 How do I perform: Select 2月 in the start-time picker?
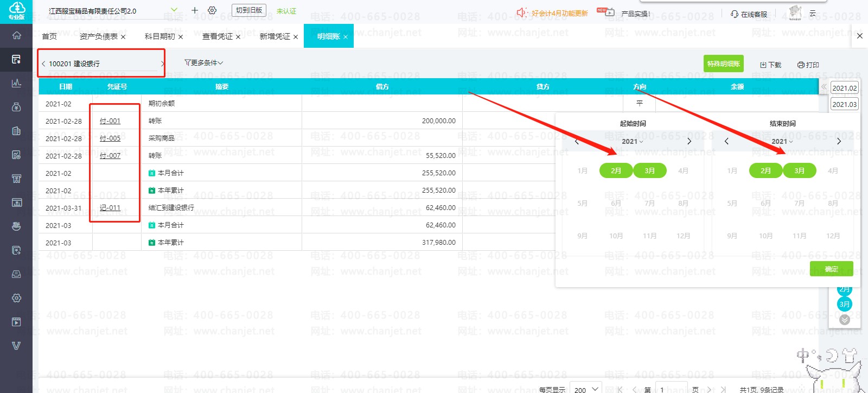coord(616,170)
